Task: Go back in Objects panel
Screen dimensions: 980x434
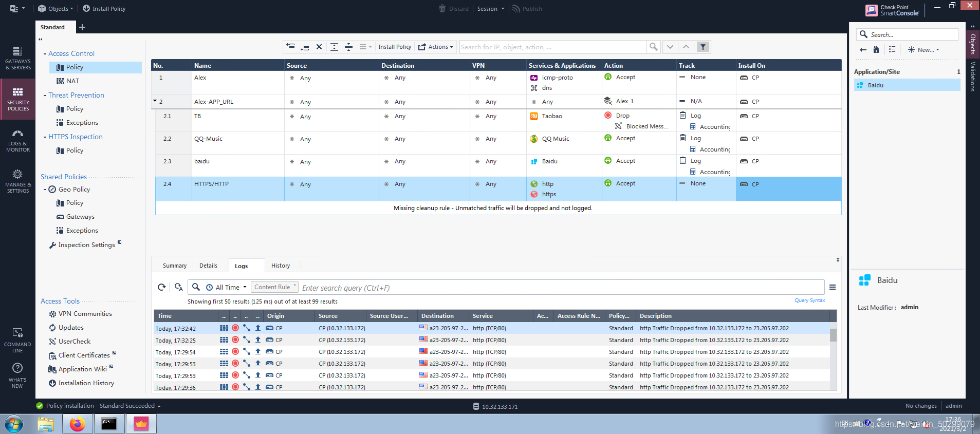Action: [x=863, y=50]
